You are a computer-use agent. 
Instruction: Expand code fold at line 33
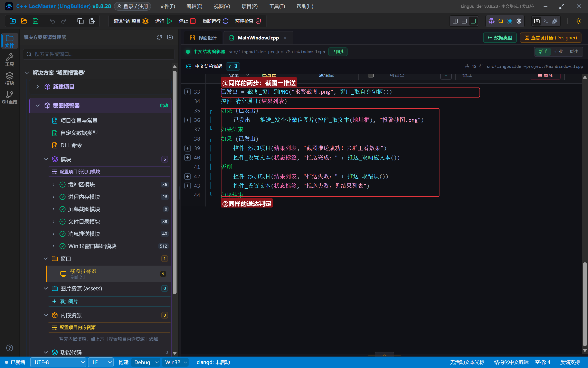[x=188, y=92]
